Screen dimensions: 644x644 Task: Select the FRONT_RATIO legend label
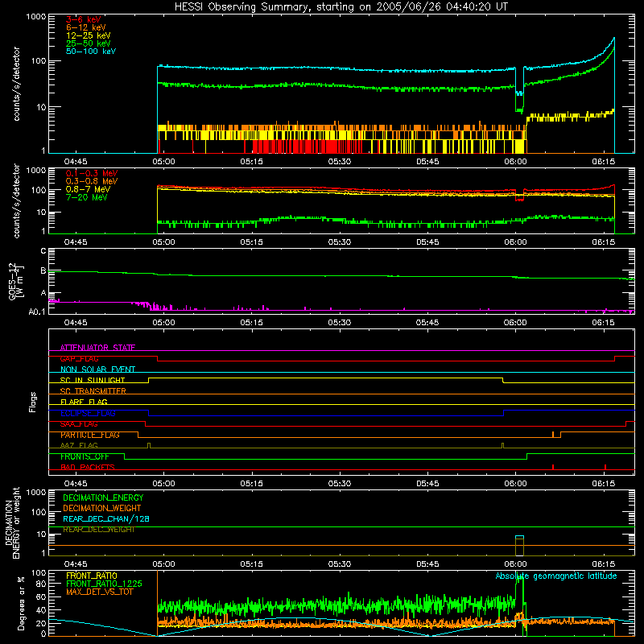tap(92, 576)
